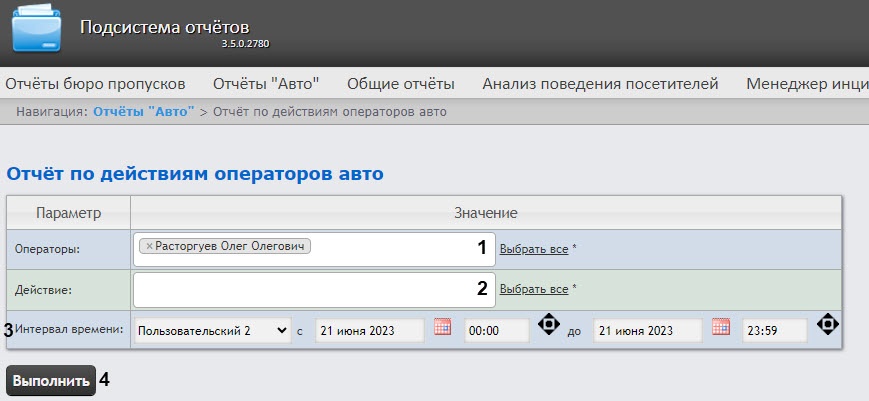Click the Отчёты "Авто" breadcrumb link
Image resolution: width=869 pixels, height=401 pixels.
click(x=145, y=111)
